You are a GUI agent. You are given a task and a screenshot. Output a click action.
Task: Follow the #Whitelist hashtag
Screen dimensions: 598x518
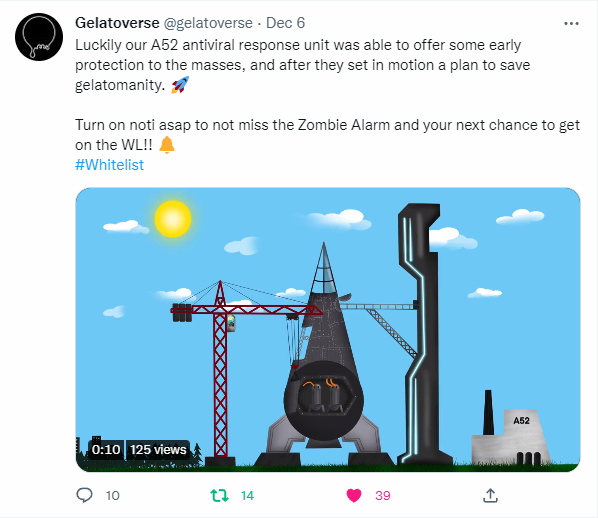pyautogui.click(x=109, y=165)
